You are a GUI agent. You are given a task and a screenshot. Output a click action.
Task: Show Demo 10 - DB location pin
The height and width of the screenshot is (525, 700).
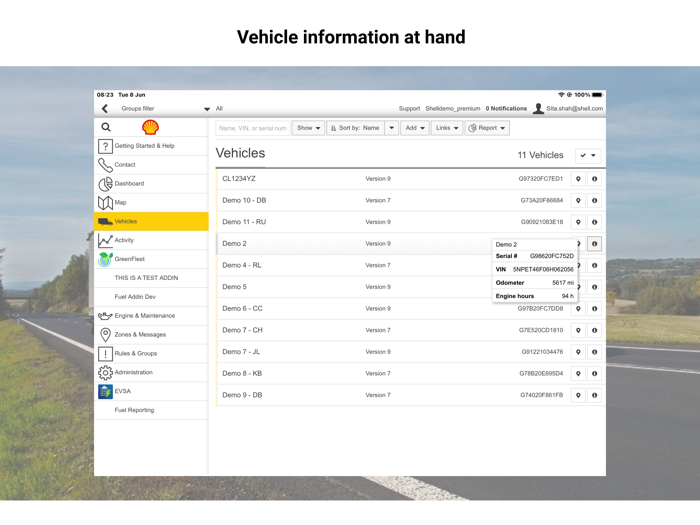pyautogui.click(x=578, y=200)
